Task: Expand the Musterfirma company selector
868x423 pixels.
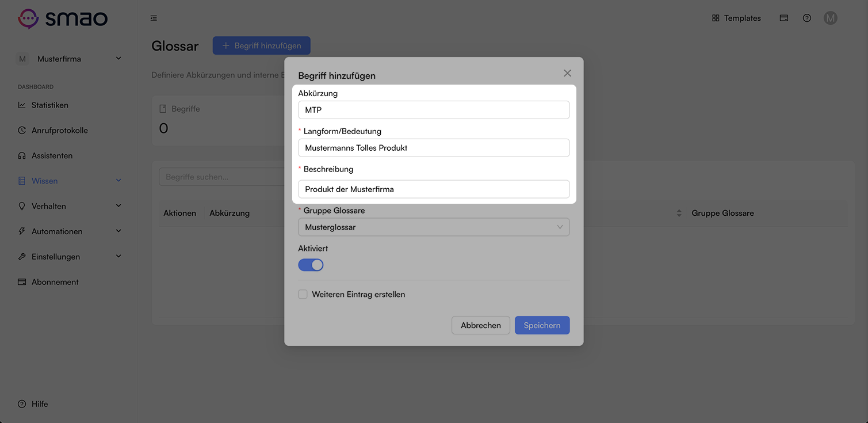Action: [69, 59]
